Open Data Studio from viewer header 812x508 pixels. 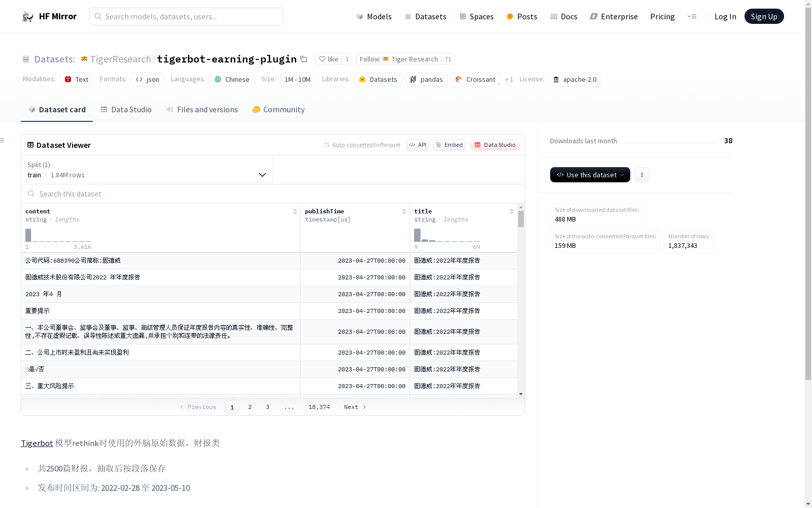pyautogui.click(x=494, y=145)
